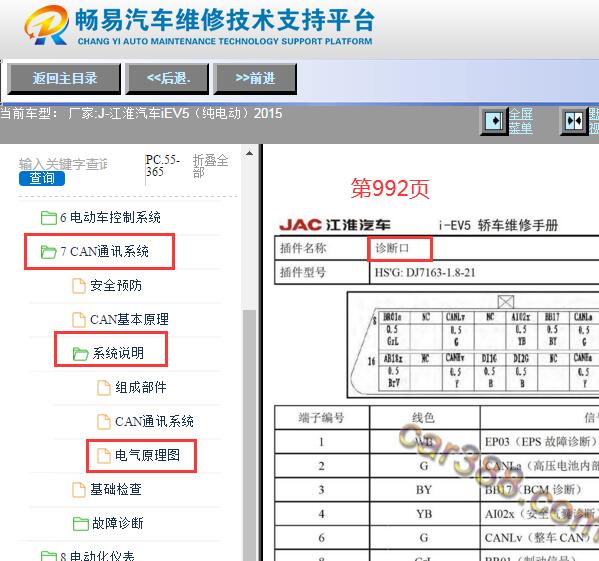
Task: Click the EP03 (EPS 故障诊断) cell
Action: [x=539, y=442]
